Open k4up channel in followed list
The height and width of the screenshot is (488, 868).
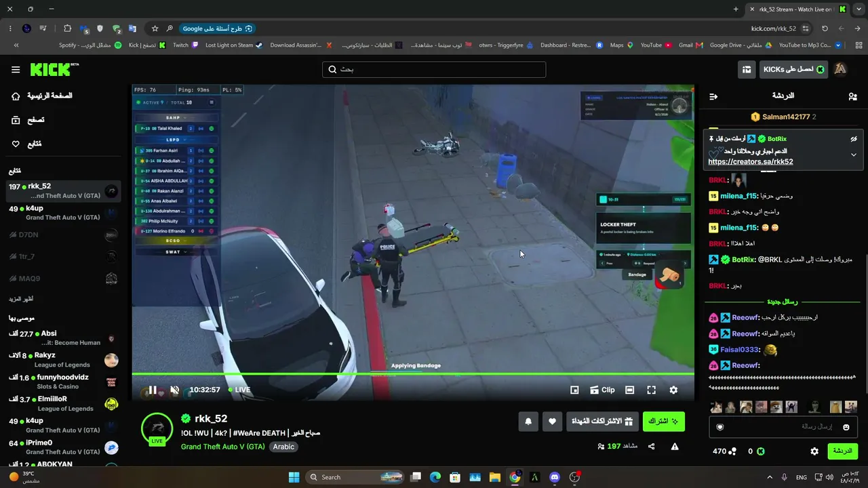(64, 213)
